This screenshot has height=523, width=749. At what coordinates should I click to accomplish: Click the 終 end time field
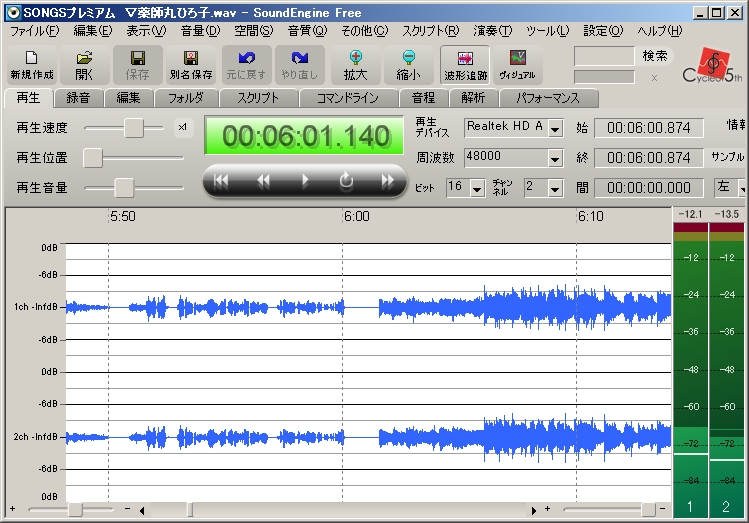coord(649,158)
